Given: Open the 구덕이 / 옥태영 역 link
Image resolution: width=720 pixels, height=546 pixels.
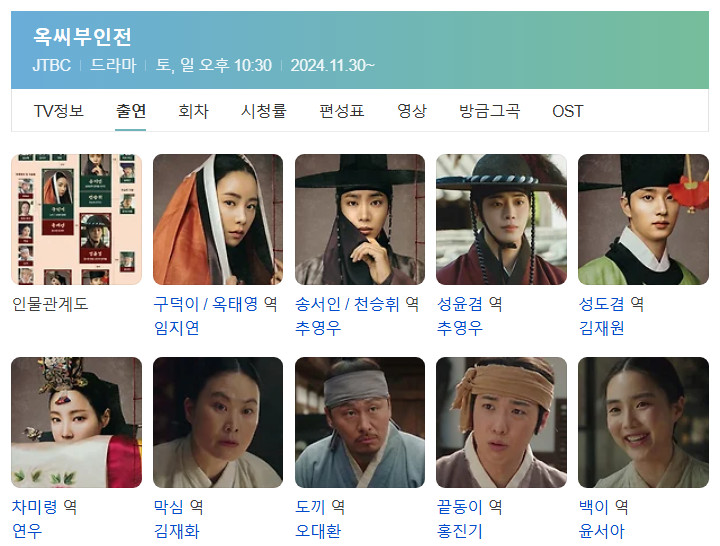Looking at the screenshot, I should 215,304.
